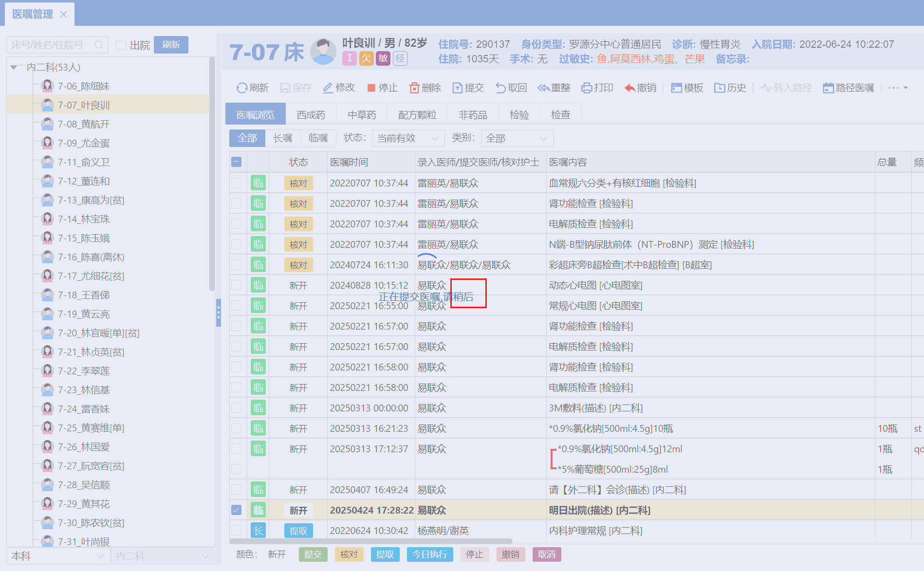Viewport: 924px width, 571px height.
Task: Click the green 临 icon for 明日出院 row
Action: tap(259, 510)
